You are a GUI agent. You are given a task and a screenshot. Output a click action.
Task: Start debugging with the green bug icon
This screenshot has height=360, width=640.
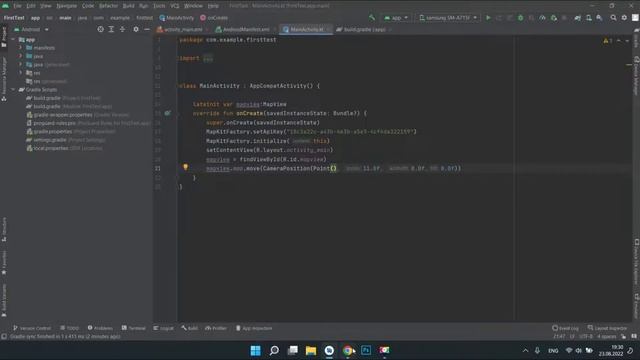point(520,18)
